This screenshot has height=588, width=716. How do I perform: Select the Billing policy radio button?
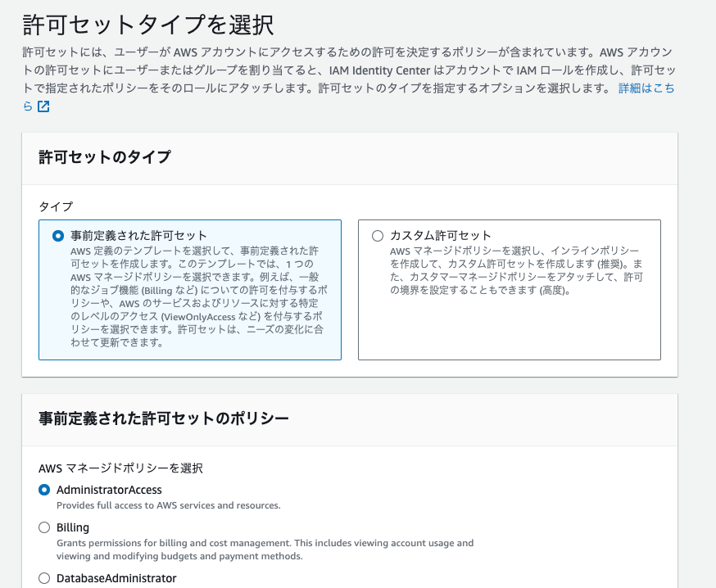[44, 527]
